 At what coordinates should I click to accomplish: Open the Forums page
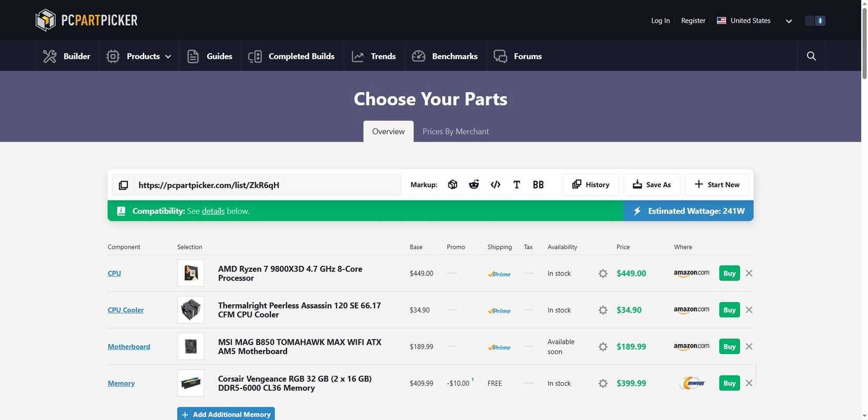(x=518, y=56)
